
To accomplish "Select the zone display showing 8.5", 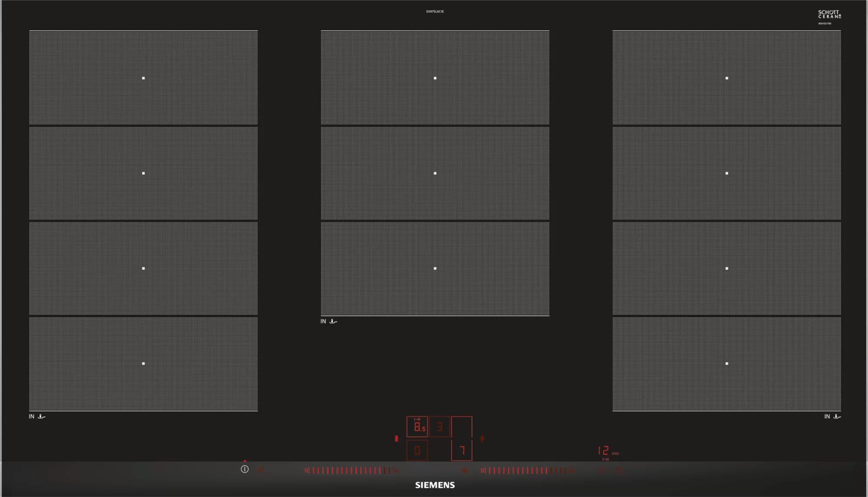I will coord(417,427).
